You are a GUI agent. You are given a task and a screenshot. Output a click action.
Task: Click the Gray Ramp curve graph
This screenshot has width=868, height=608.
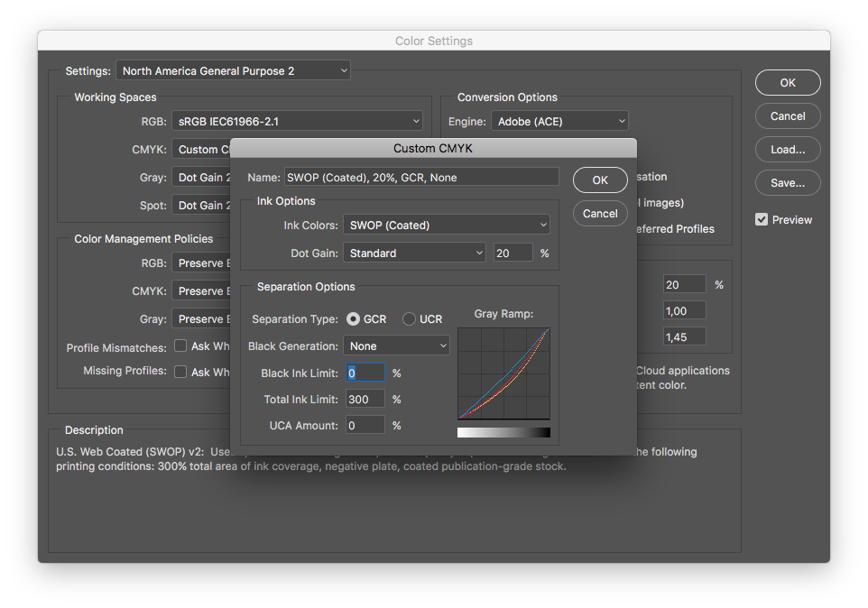[x=503, y=373]
